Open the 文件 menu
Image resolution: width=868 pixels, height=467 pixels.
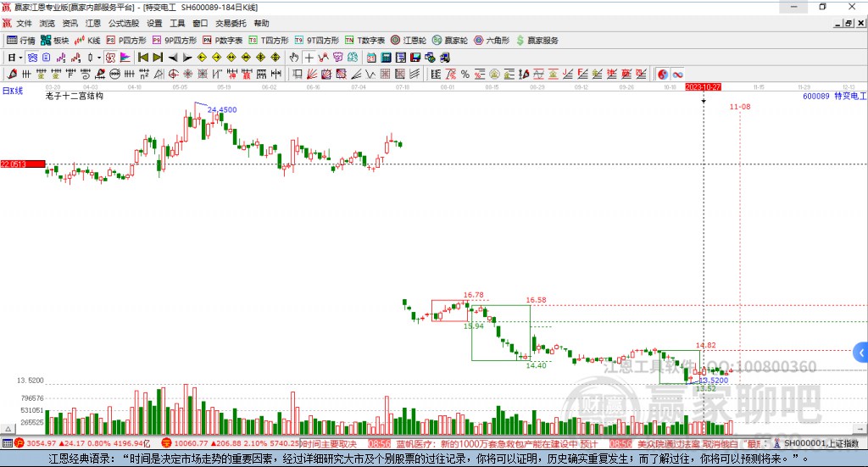tap(25, 23)
